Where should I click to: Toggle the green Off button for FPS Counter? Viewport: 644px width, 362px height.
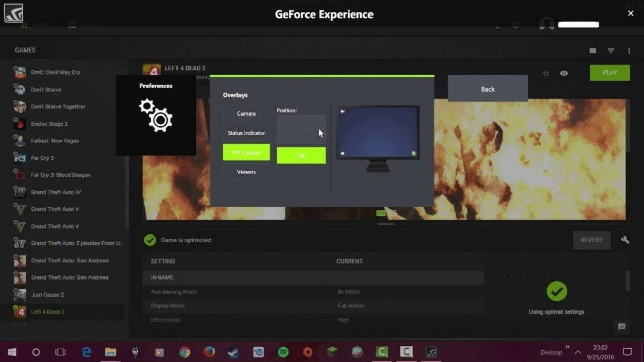301,155
